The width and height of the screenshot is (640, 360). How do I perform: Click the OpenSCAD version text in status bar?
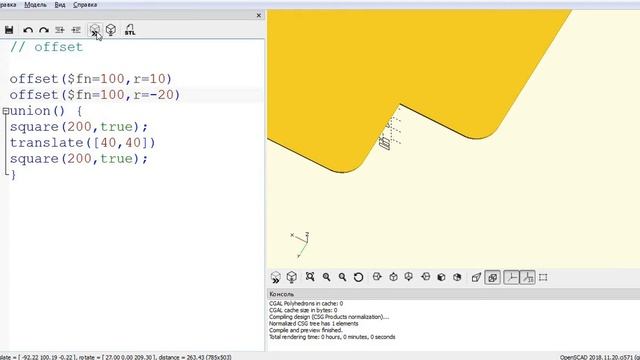coord(600,357)
